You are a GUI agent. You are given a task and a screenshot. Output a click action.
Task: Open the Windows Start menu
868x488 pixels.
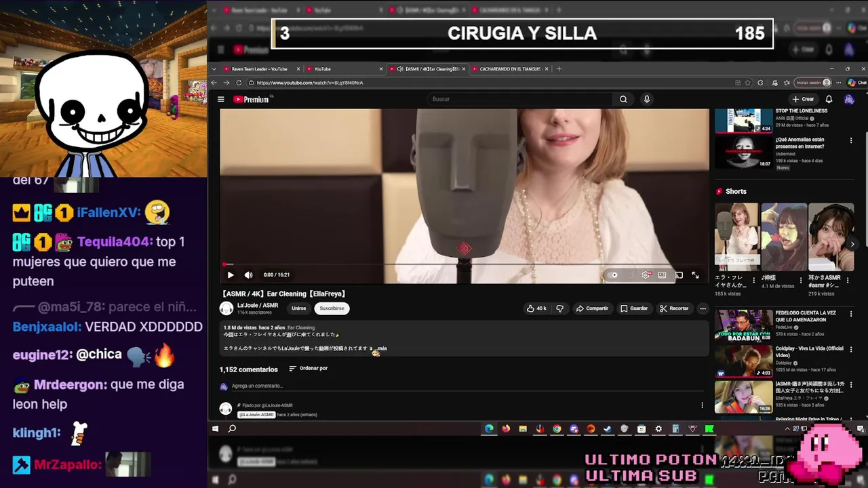point(216,428)
